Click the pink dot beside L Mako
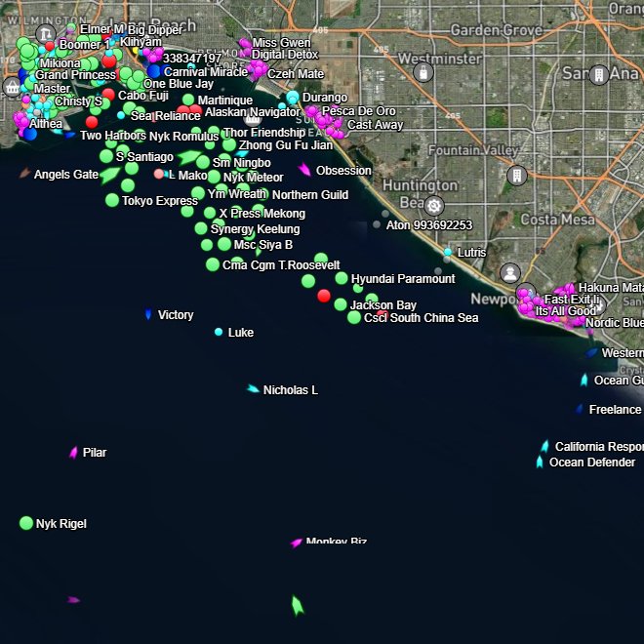This screenshot has width=644, height=644. pyautogui.click(x=158, y=174)
